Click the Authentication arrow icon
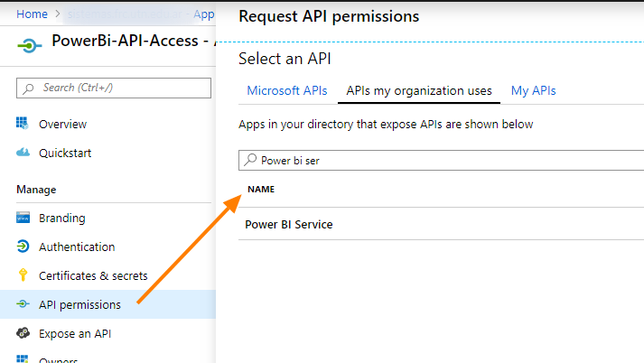Viewport: 644px width, 363px height. (x=23, y=246)
